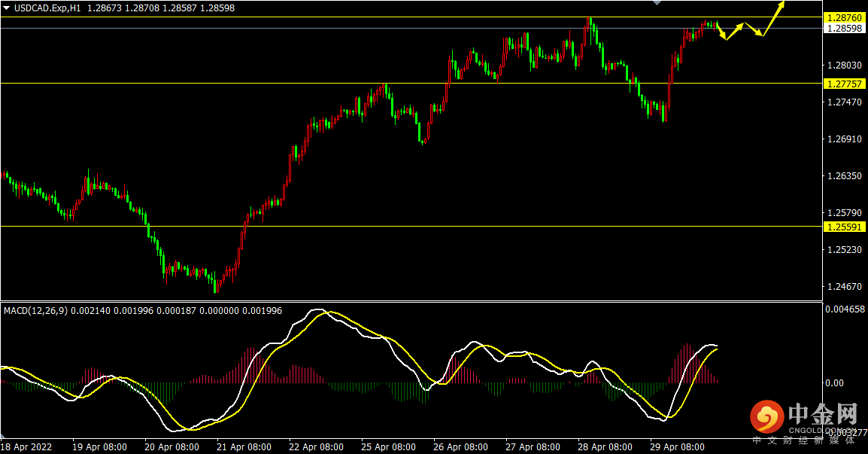This screenshot has width=868, height=454.
Task: Select the yellow 1.27757 price level label
Action: pos(844,84)
